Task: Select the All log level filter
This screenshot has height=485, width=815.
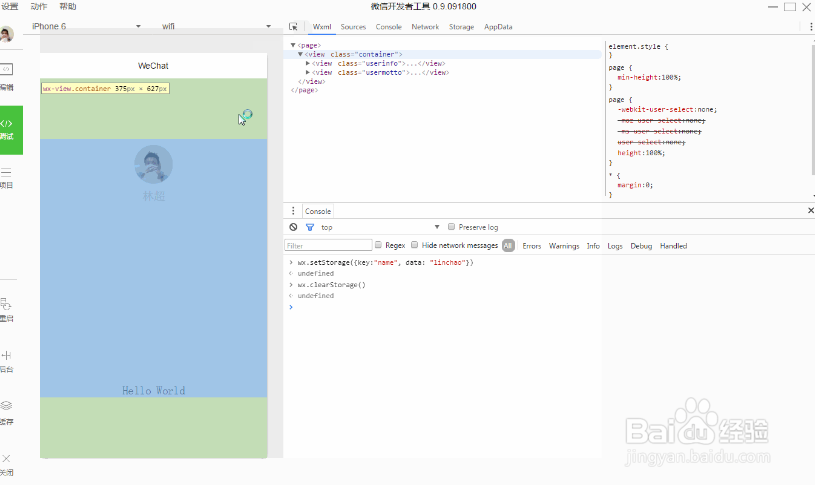Action: coord(508,246)
